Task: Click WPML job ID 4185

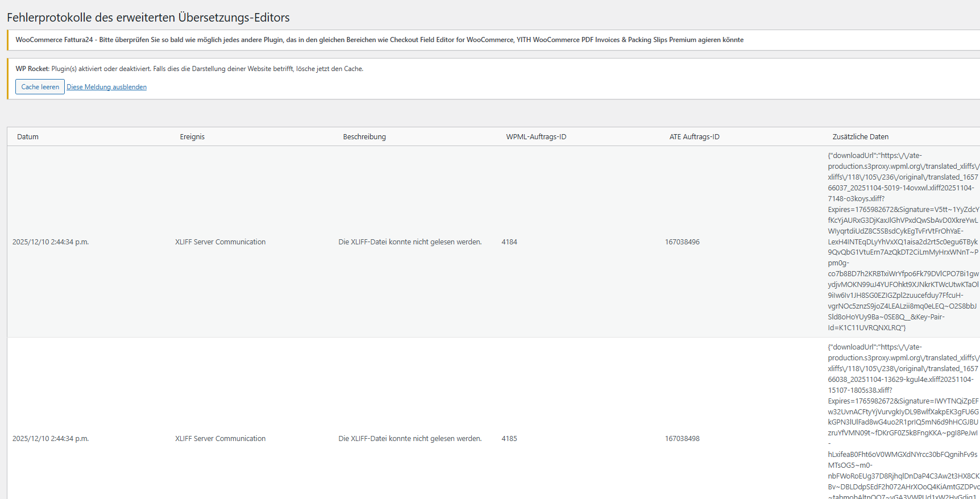Action: (x=509, y=439)
